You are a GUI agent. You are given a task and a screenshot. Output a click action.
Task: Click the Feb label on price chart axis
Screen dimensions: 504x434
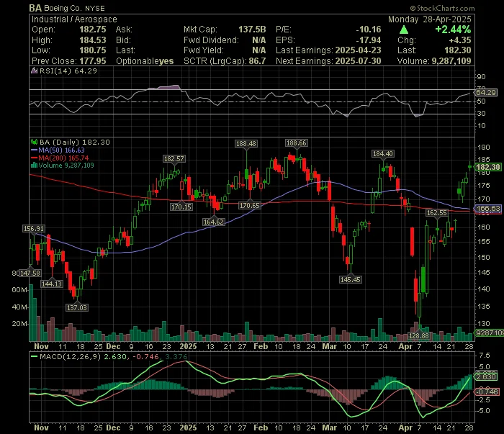coord(261,346)
